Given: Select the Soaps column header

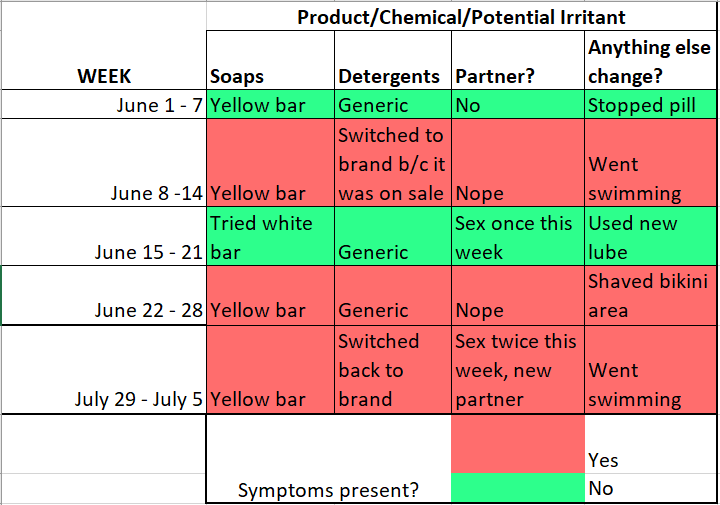Looking at the screenshot, I should click(270, 60).
